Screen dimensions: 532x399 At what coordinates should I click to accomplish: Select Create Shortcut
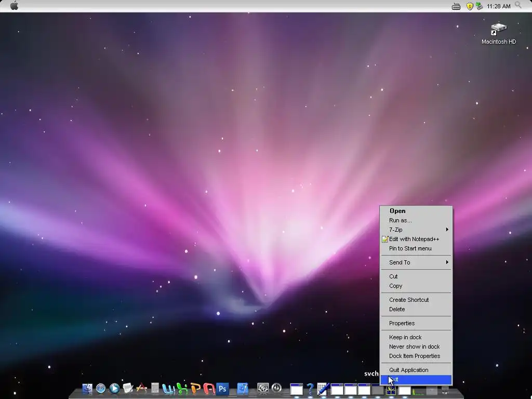click(416, 300)
